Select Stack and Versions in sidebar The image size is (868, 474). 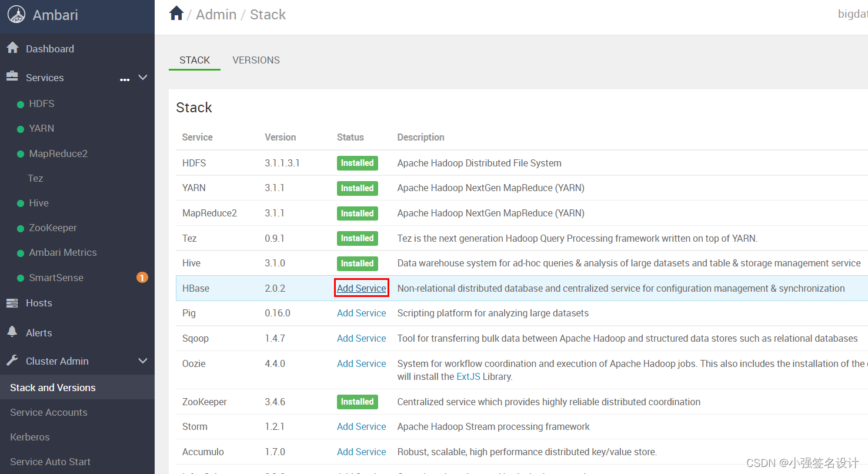[x=53, y=388]
